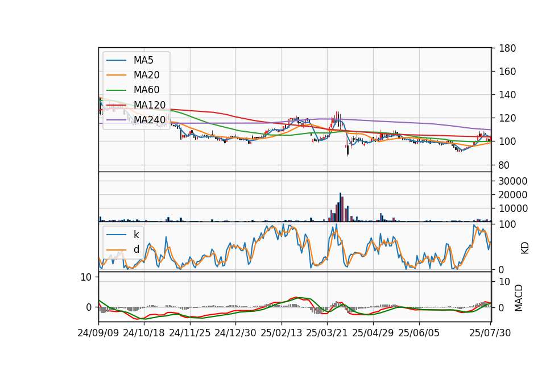
Task: Click the 160 price axis value
Action: 507,72
